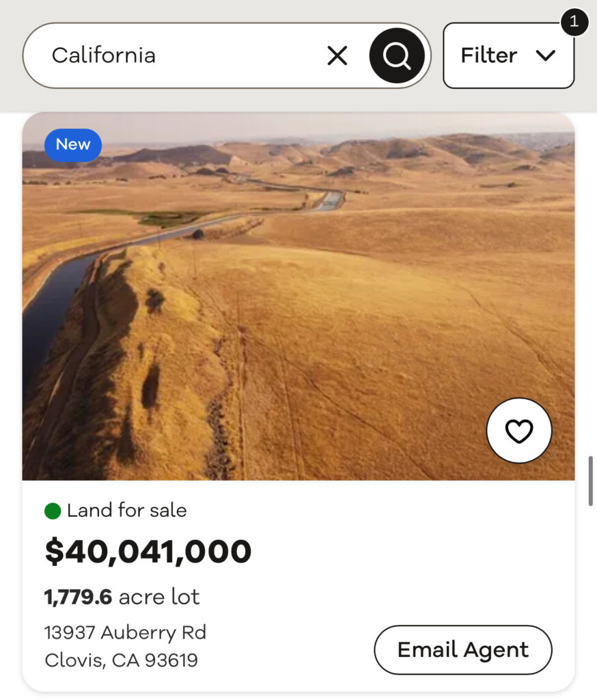Click the black magnifier search button
This screenshot has width=597, height=700.
click(397, 55)
